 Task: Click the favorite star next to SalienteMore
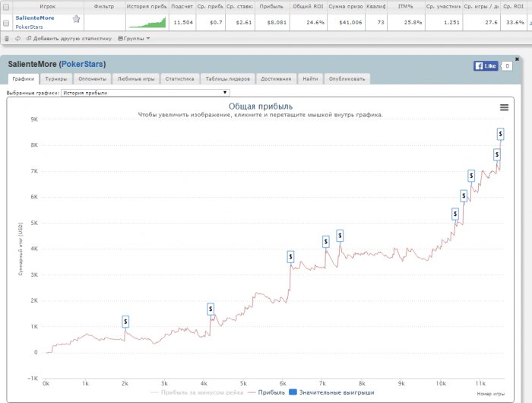[76, 18]
